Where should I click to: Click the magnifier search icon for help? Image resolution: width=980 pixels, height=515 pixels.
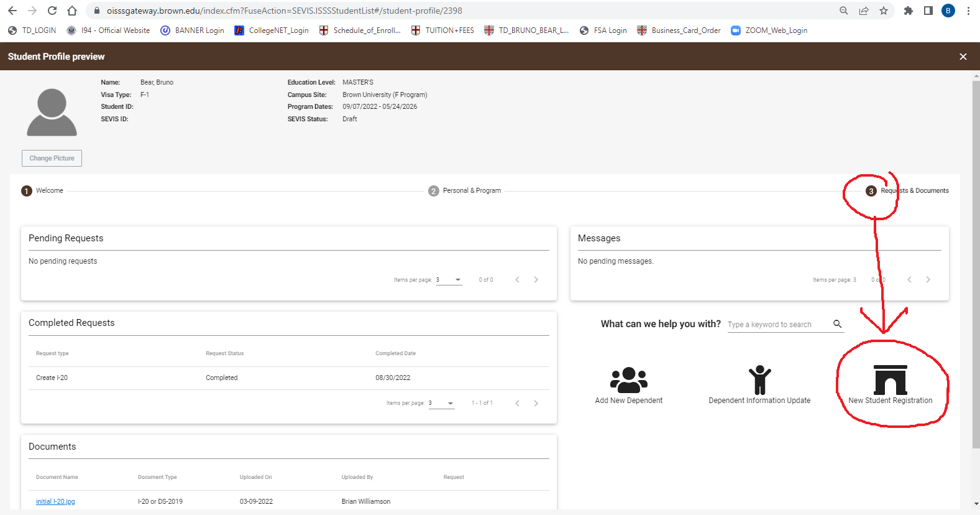(x=838, y=324)
